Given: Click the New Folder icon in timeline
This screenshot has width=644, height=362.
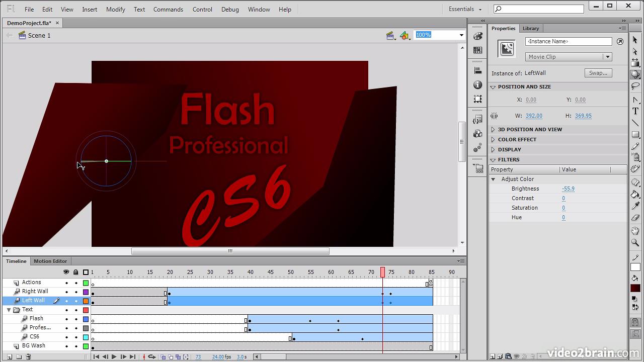Looking at the screenshot, I should click(19, 357).
